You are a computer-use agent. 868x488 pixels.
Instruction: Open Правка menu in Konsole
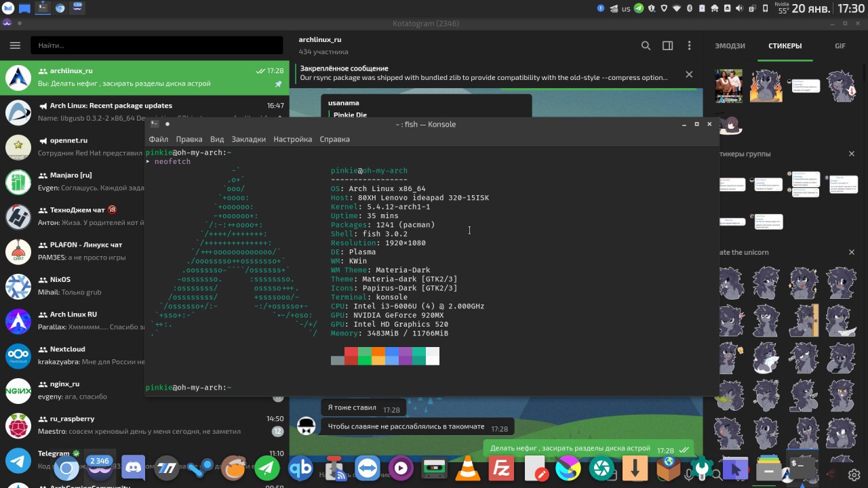pyautogui.click(x=189, y=139)
